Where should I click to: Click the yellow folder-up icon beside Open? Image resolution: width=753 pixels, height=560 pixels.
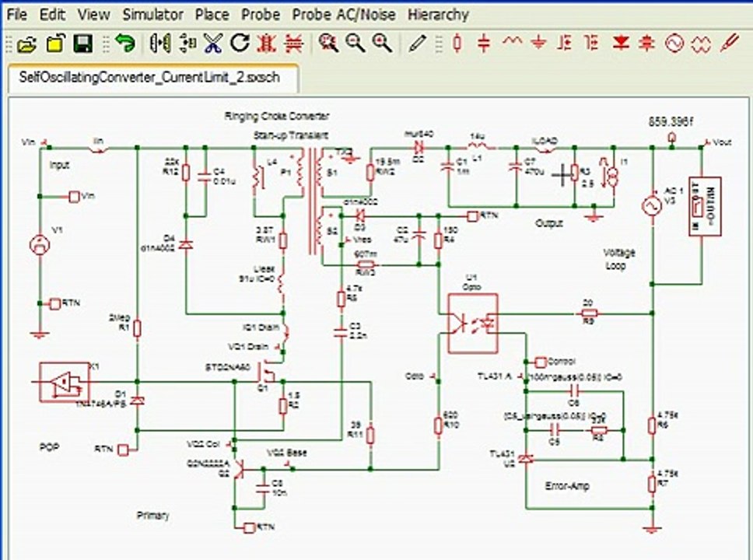pyautogui.click(x=55, y=44)
